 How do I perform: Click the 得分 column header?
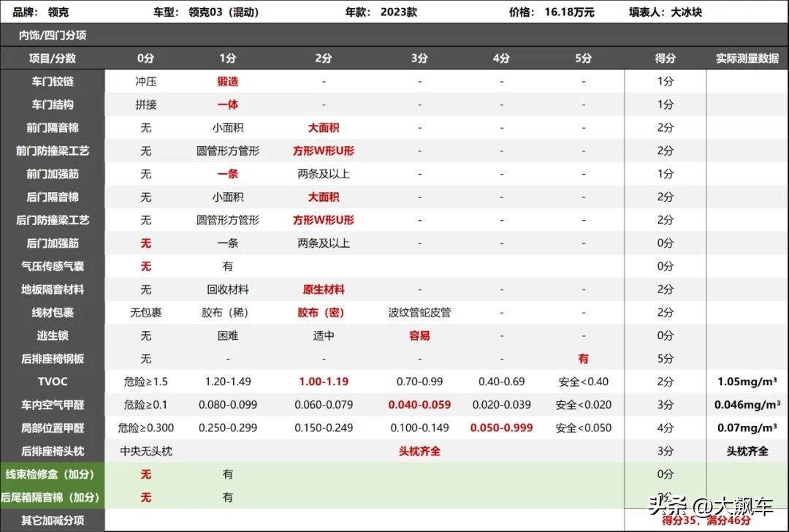[x=666, y=58]
